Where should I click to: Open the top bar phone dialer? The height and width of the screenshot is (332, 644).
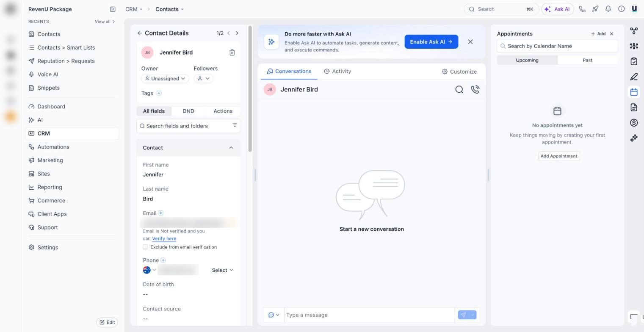coord(582,9)
